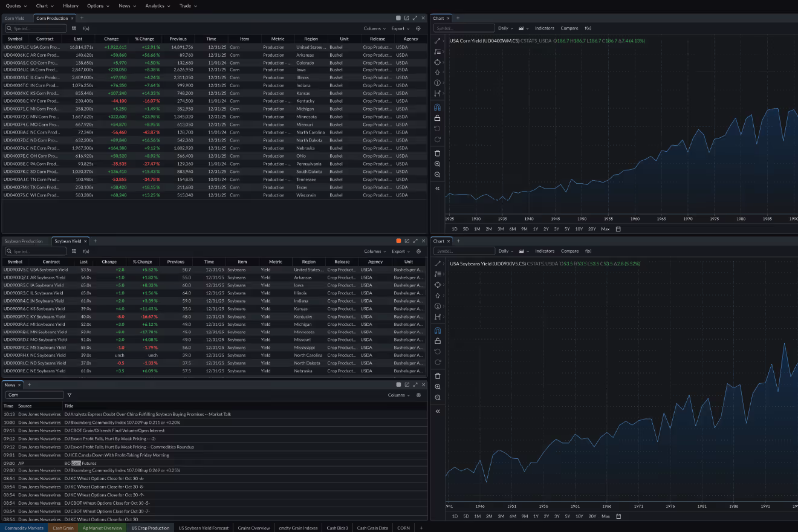Viewport: 798px width, 532px height.
Task: Open the drawings list icon on chart toolbar
Action: coord(437,51)
